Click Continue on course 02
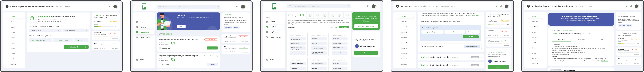The height and width of the screenshot is (72, 644). click(x=212, y=64)
